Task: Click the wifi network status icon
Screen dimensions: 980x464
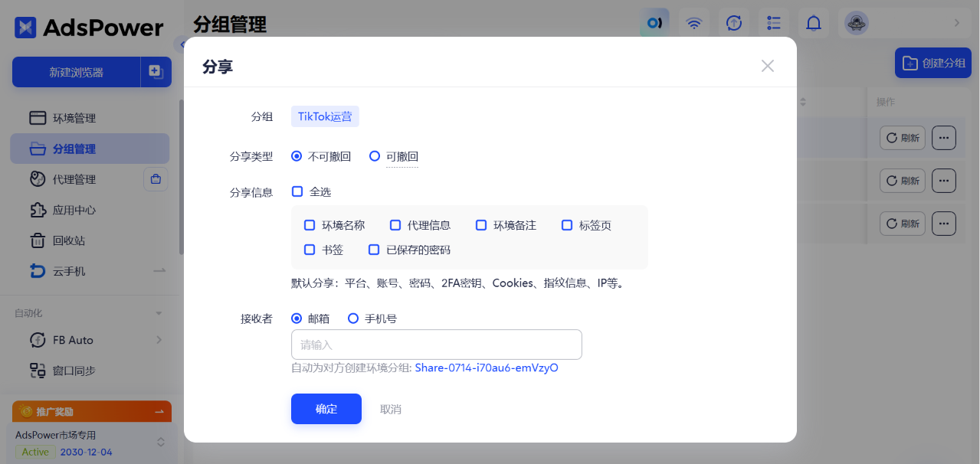Action: click(x=694, y=23)
